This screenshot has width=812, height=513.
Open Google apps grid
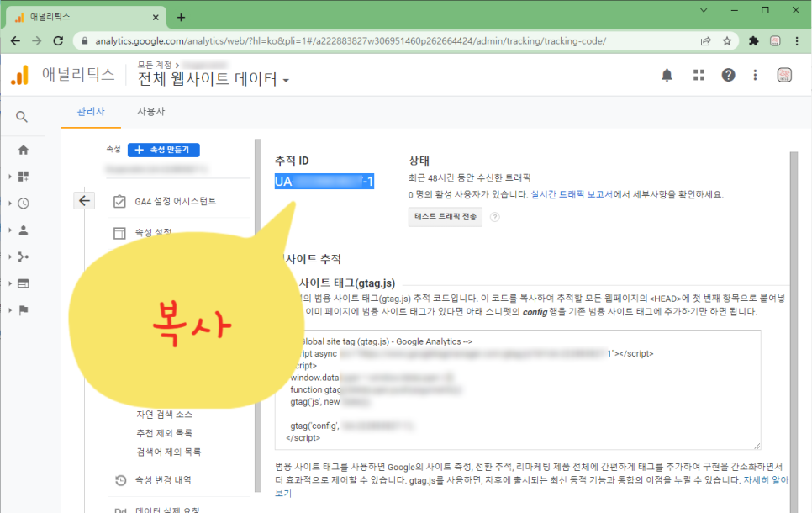pyautogui.click(x=699, y=76)
